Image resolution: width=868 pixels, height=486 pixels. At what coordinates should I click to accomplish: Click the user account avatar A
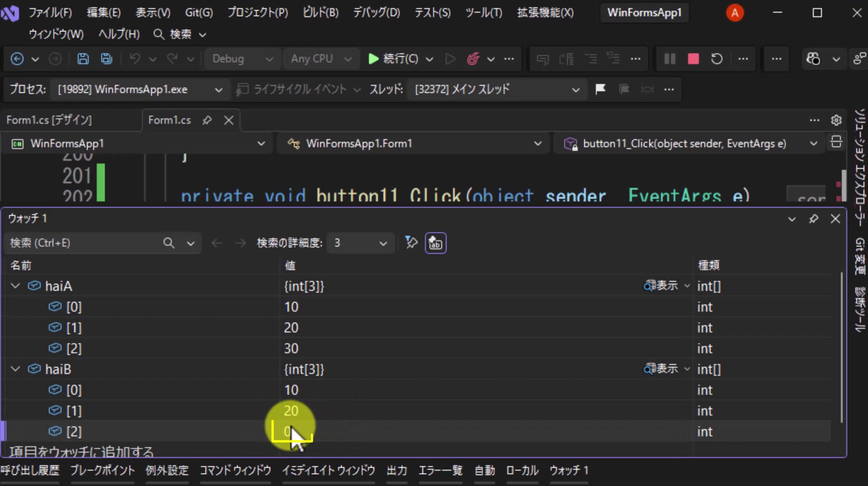click(x=735, y=13)
